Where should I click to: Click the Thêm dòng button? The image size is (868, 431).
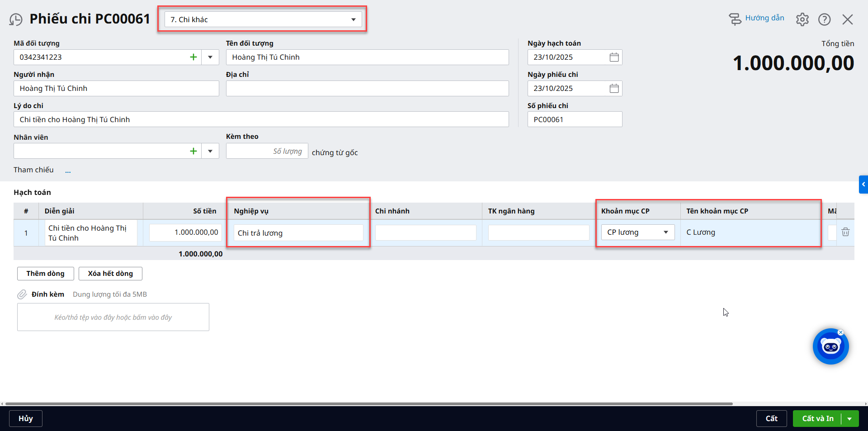point(45,274)
